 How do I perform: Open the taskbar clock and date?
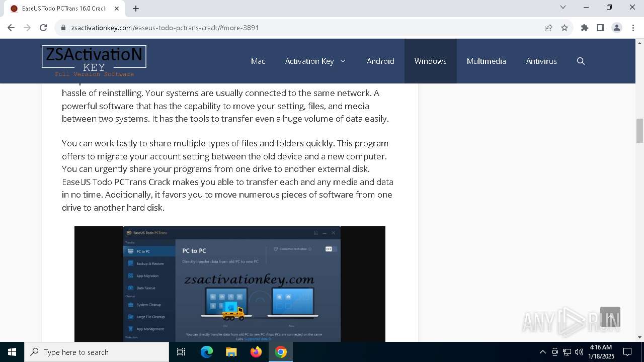(x=601, y=352)
